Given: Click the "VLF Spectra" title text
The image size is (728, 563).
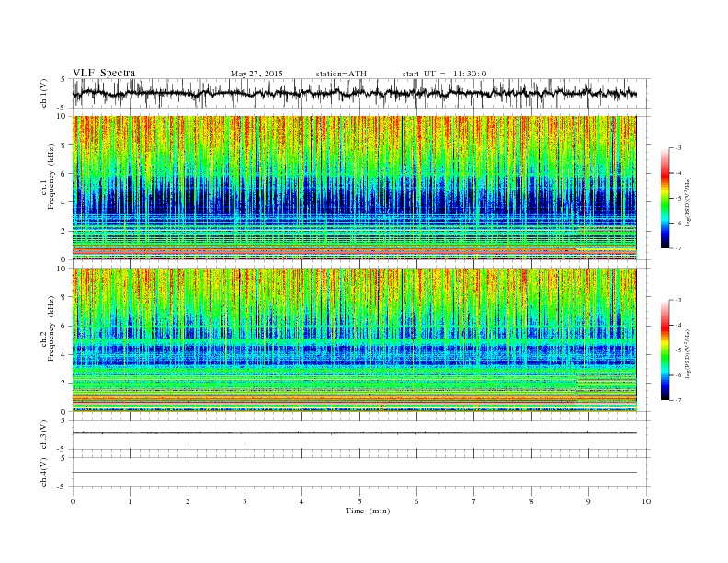Looking at the screenshot, I should (x=104, y=73).
